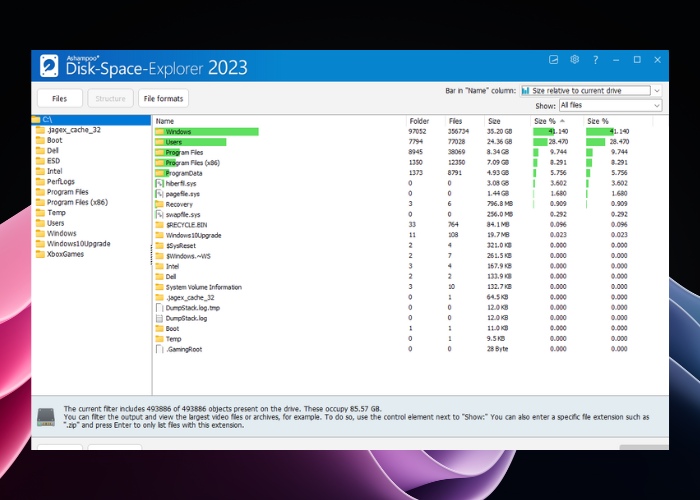
Task: Click 356734 files count cell
Action: pos(458,132)
